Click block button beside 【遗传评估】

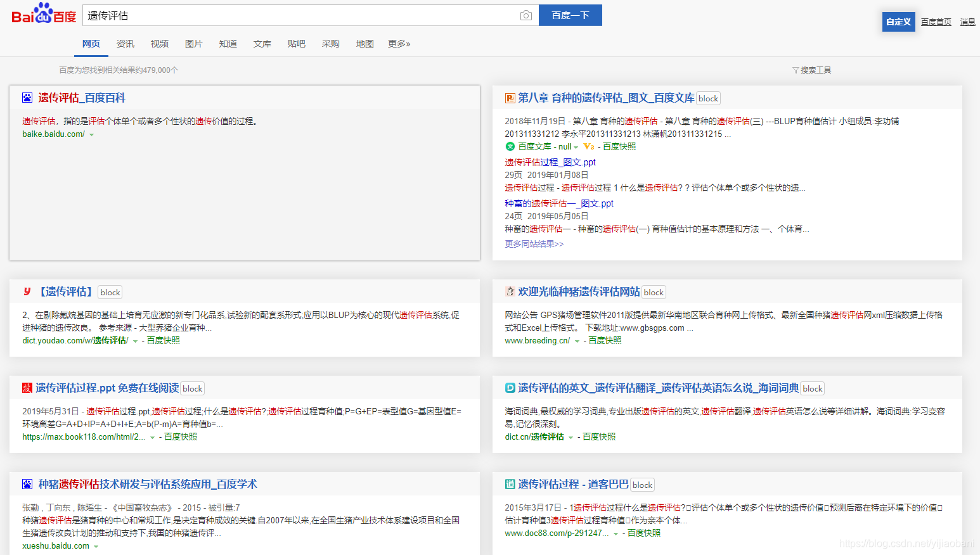(x=110, y=292)
